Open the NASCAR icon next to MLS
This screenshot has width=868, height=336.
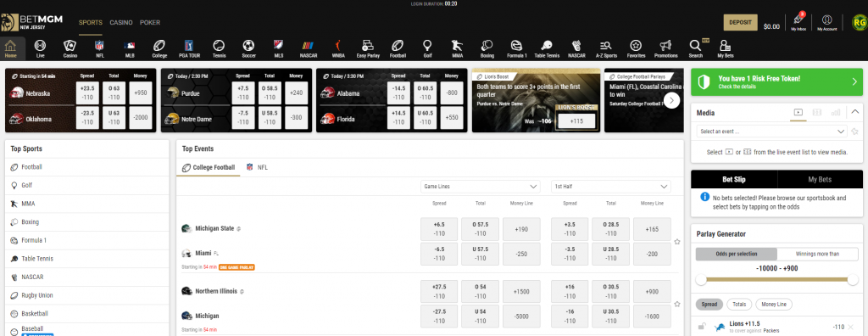click(309, 48)
